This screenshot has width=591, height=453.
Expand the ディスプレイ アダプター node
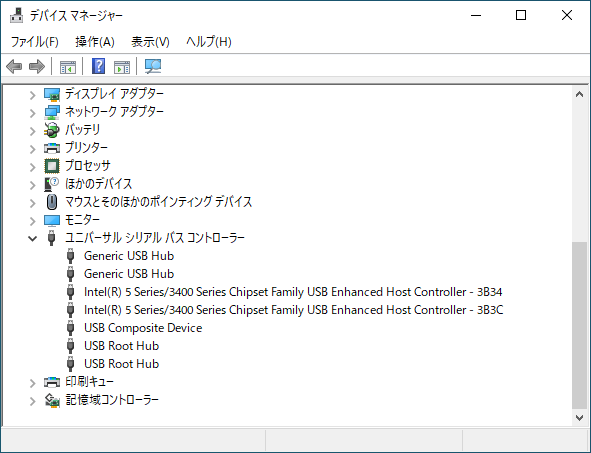point(33,95)
